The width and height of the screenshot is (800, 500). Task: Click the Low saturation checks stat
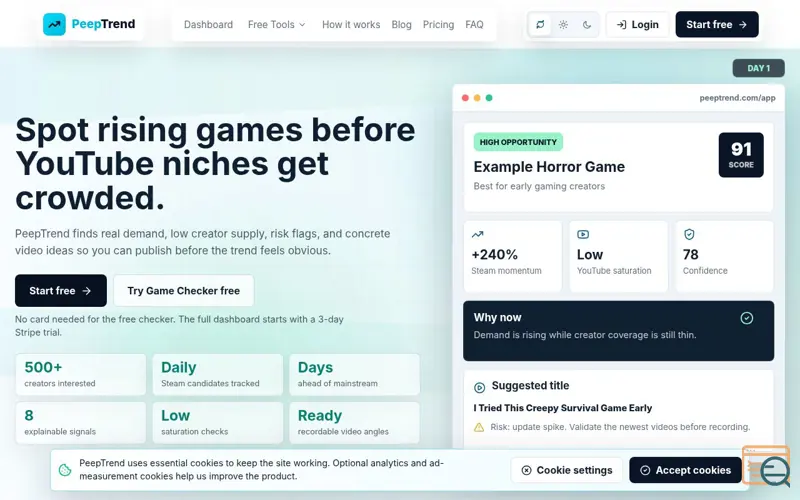click(217, 422)
